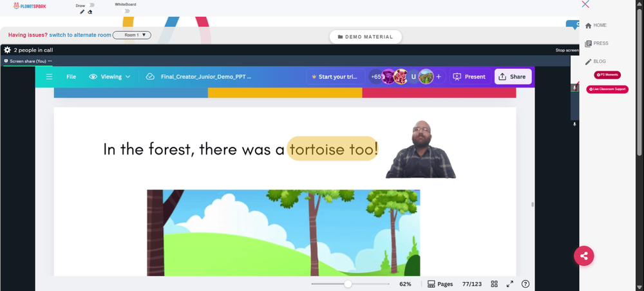The image size is (644, 291).
Task: Click the browser page scrollbar thumb
Action: coord(639,82)
